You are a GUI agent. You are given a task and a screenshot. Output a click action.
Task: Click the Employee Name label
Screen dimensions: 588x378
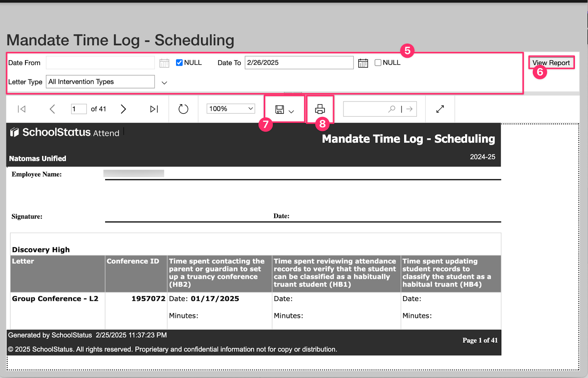pyautogui.click(x=37, y=174)
